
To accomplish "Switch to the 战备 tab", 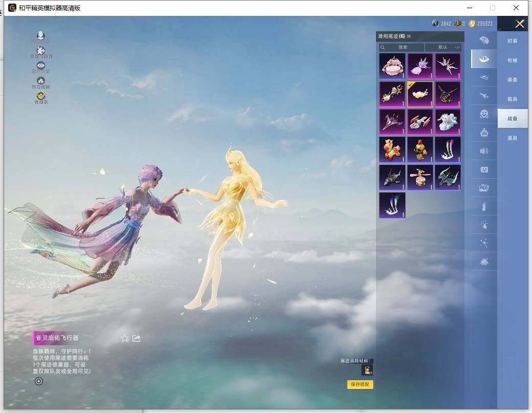I will tap(513, 118).
